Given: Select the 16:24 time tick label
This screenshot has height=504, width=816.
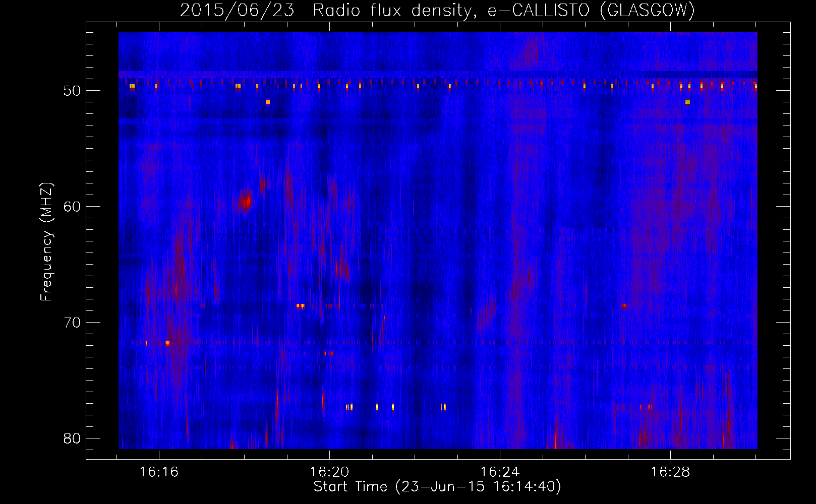Looking at the screenshot, I should coord(500,472).
